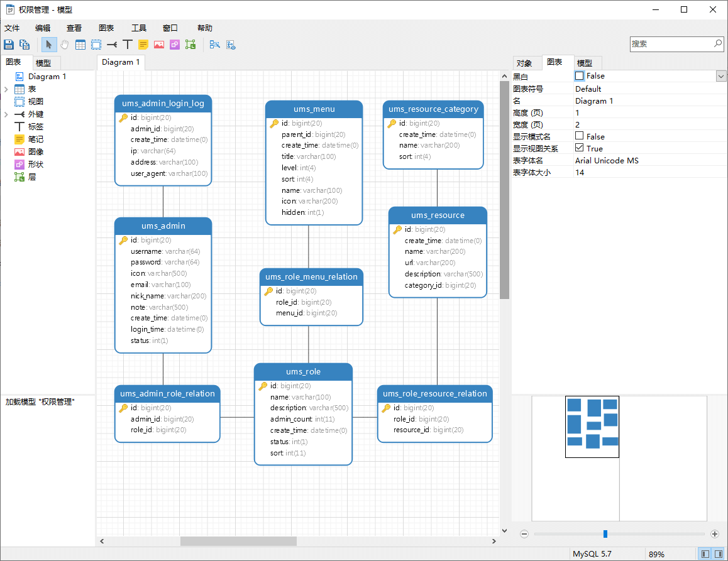Select the image tool in toolbar

(159, 45)
